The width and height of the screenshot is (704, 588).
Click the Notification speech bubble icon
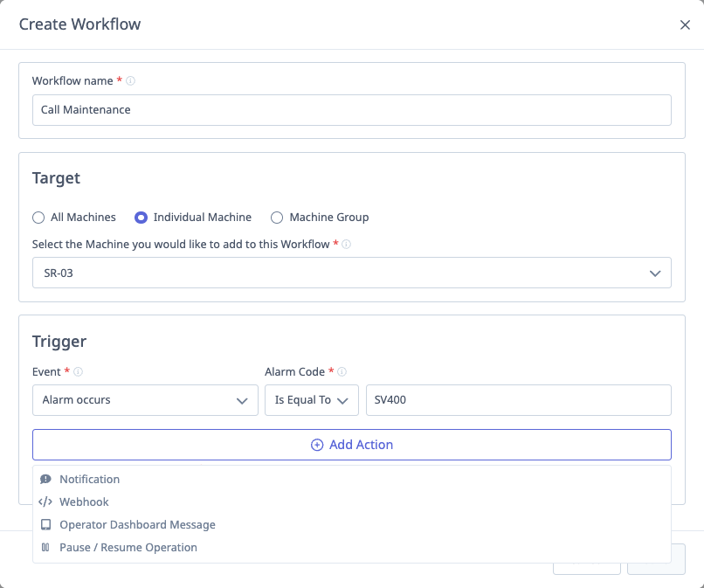[45, 480]
